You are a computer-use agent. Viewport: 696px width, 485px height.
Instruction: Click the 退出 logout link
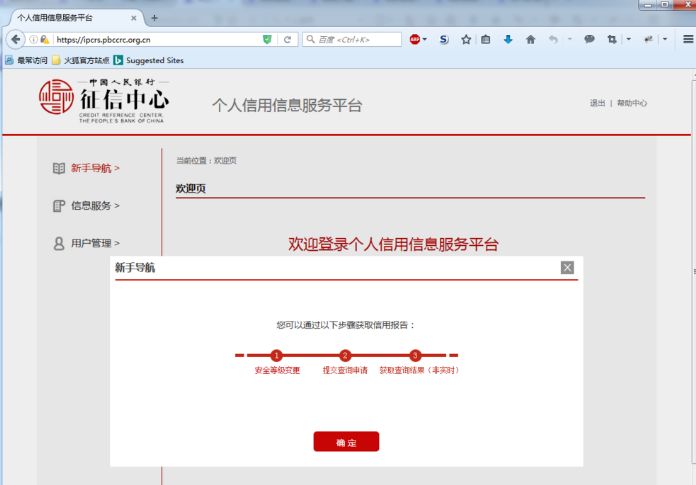coord(597,103)
